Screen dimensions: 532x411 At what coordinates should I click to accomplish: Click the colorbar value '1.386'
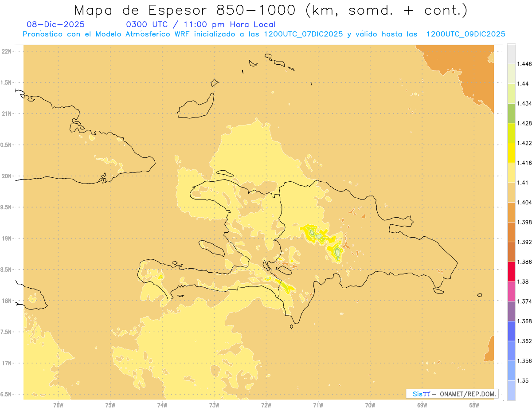[524, 262]
